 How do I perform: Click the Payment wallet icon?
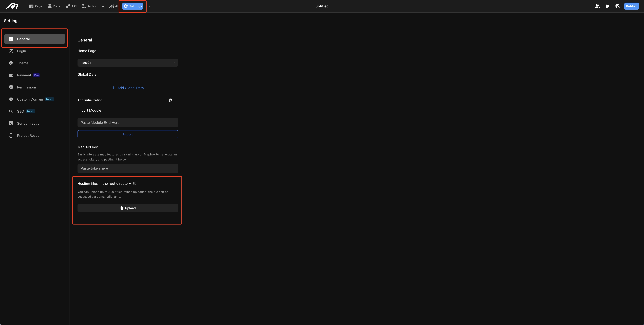(x=11, y=75)
